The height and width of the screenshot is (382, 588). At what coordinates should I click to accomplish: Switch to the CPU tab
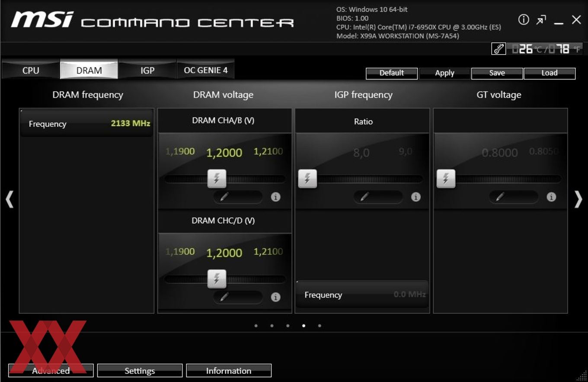(31, 70)
